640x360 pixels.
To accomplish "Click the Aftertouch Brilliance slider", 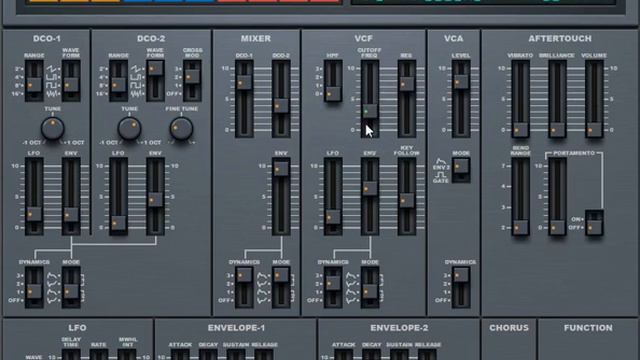I will pos(557,99).
